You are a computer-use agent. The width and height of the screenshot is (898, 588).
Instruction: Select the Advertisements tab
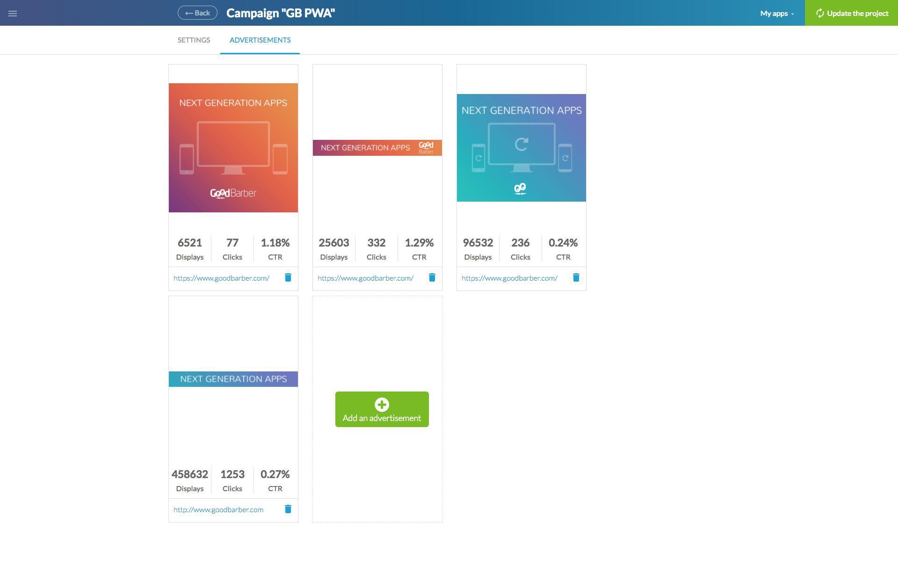260,40
